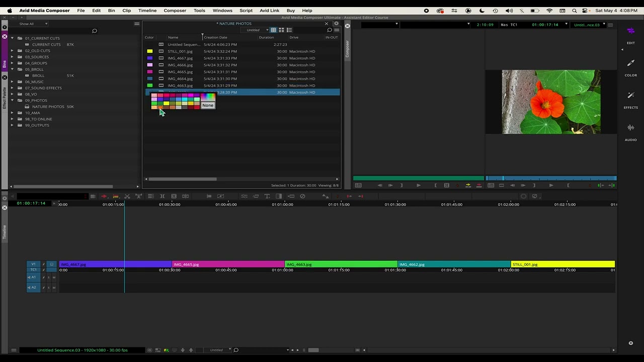Mute the A2 audio track
644x362 pixels.
(x=54, y=288)
